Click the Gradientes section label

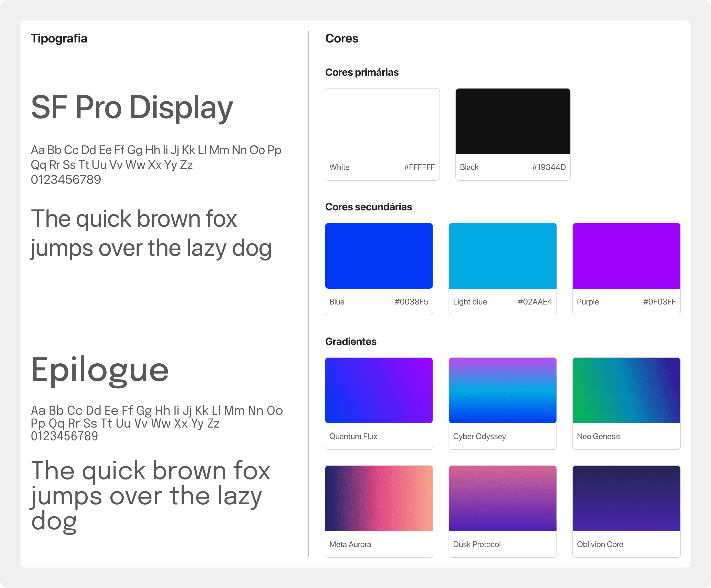351,341
